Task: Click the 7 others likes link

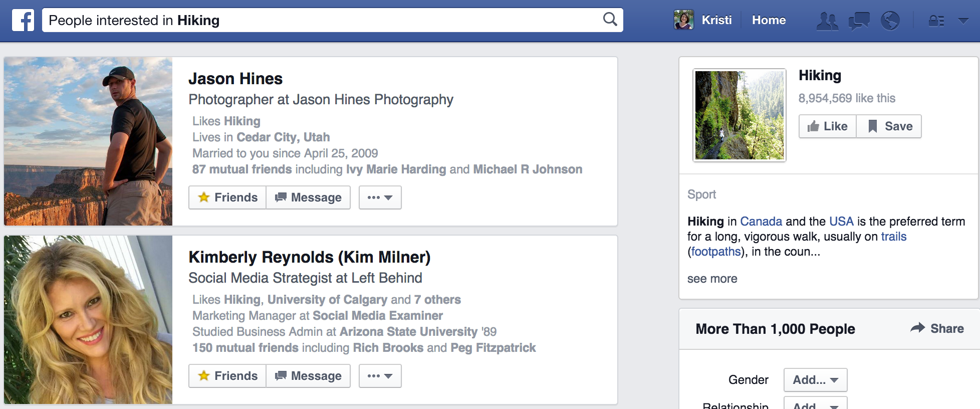Action: 437,300
